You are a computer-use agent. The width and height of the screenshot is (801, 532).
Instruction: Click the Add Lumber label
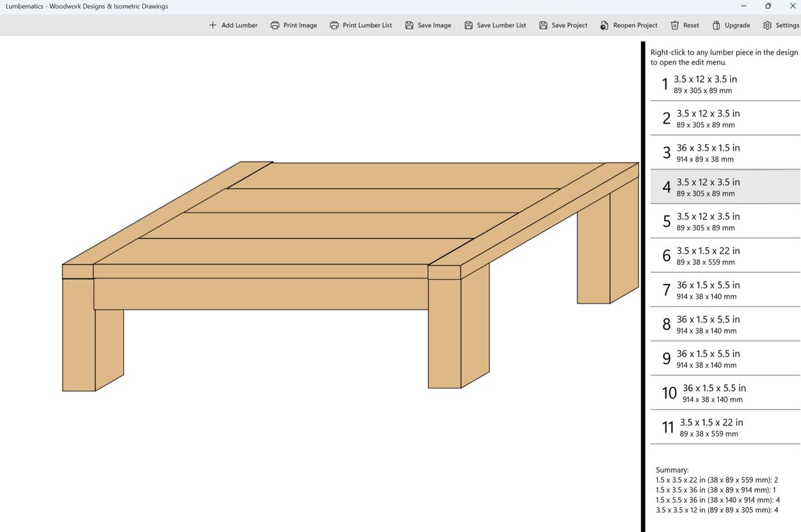[x=240, y=25]
